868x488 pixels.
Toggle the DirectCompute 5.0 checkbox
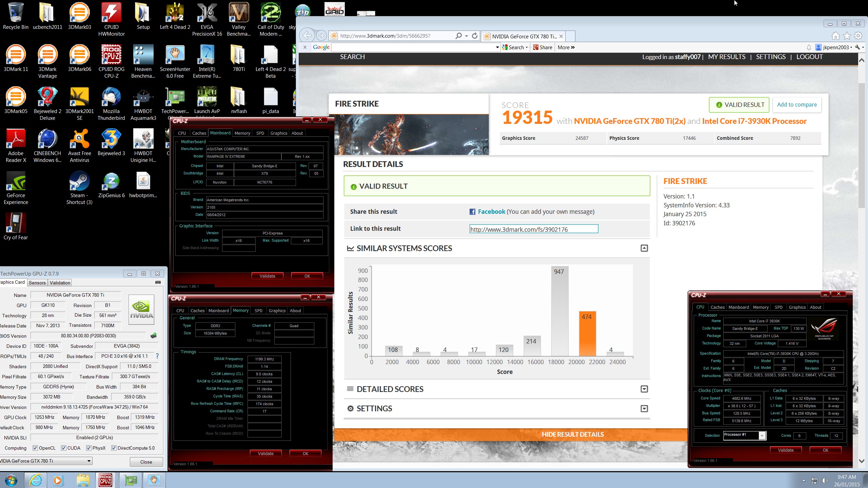click(x=114, y=448)
